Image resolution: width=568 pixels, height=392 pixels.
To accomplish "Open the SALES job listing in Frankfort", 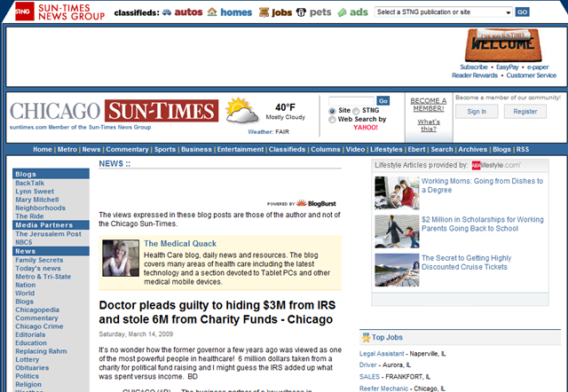I will coord(369,377).
